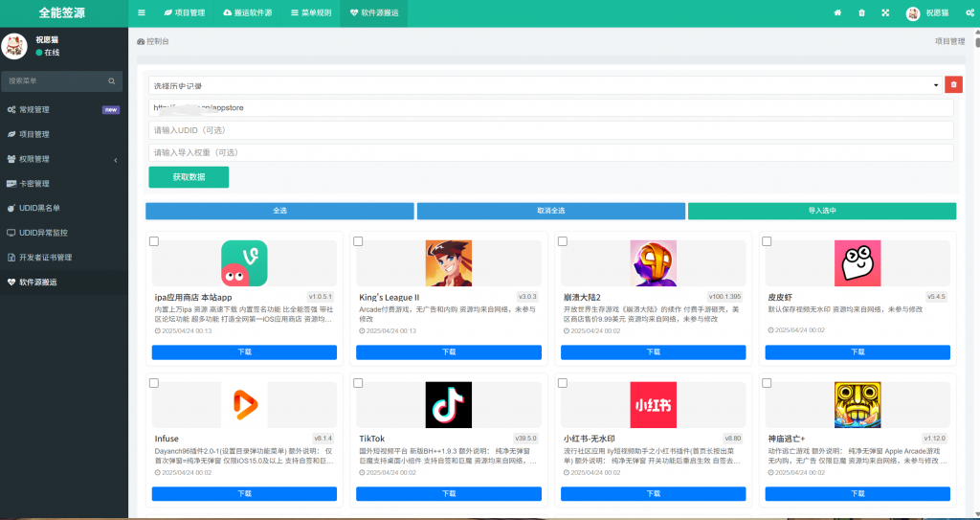Click the v39.5.0 version badge on TikTok
Screen dimensions: 980x520
(x=526, y=438)
